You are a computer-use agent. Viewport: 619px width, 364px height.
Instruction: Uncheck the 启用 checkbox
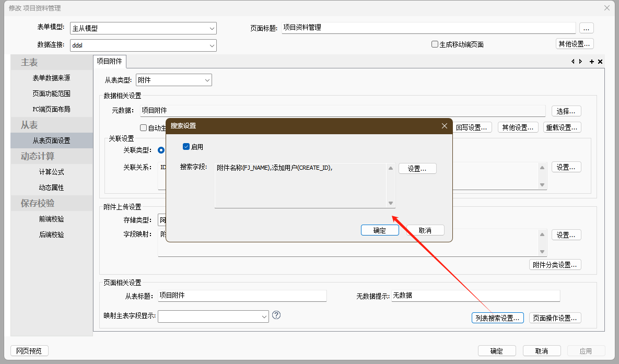pos(186,147)
